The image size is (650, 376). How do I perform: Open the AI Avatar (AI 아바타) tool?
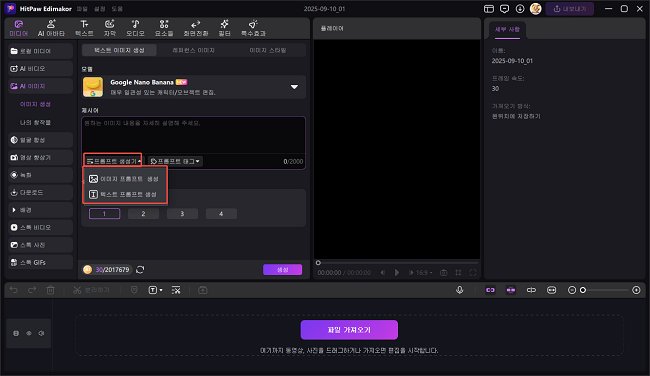coord(51,28)
